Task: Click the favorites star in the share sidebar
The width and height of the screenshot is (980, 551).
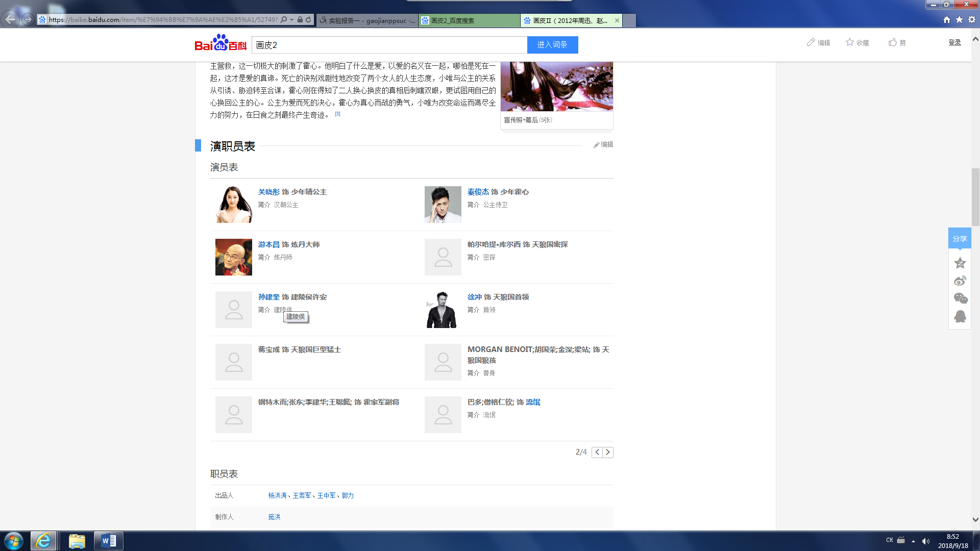Action: coord(960,263)
